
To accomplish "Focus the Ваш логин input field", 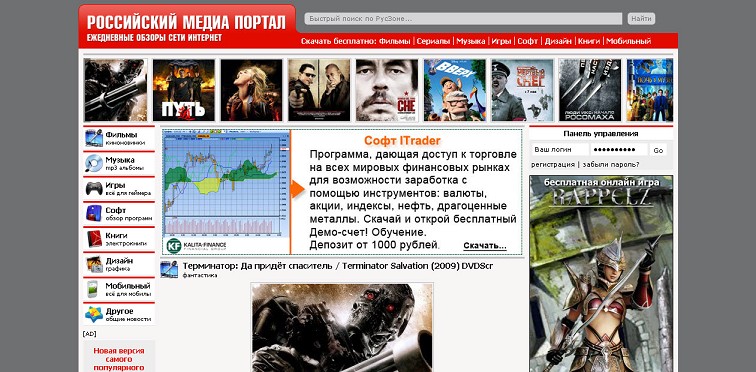I will [x=560, y=150].
